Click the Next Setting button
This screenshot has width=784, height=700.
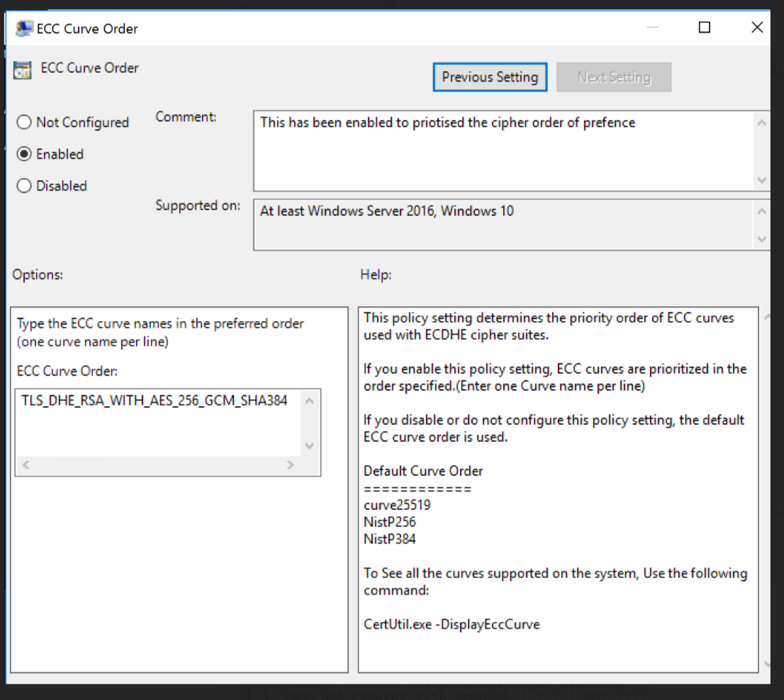pyautogui.click(x=614, y=77)
